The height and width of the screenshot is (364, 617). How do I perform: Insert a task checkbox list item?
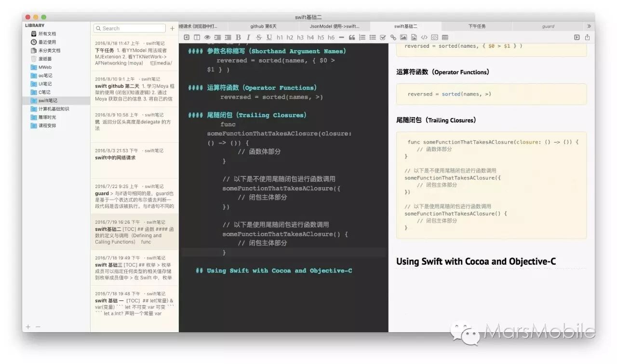click(383, 37)
